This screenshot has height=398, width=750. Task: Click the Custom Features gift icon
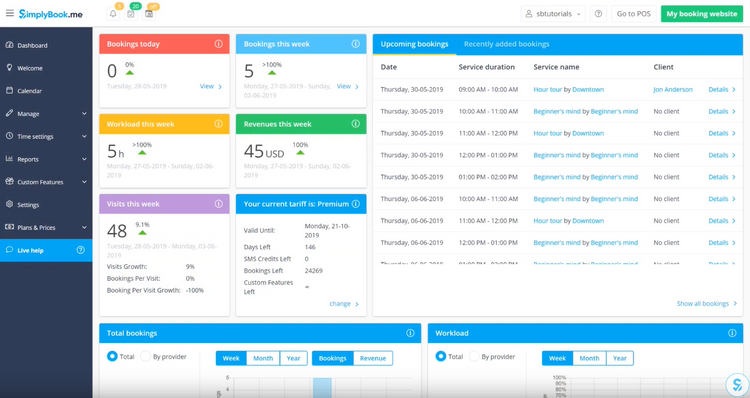[9, 182]
